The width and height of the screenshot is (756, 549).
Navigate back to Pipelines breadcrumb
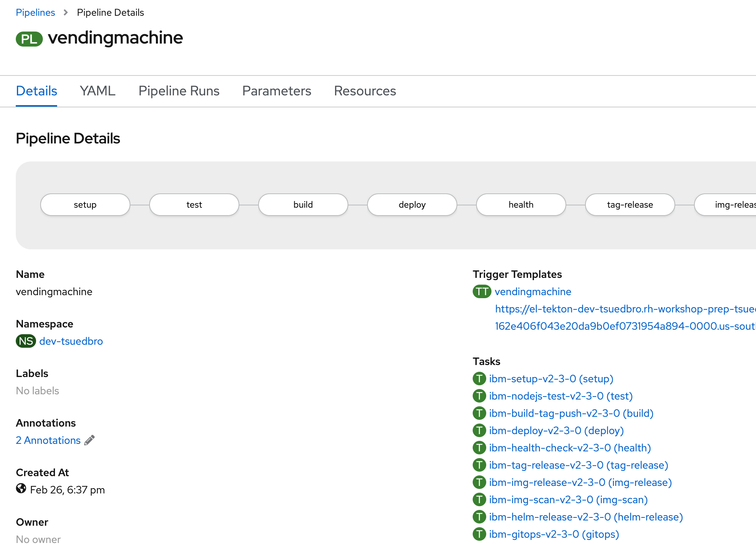coord(35,12)
